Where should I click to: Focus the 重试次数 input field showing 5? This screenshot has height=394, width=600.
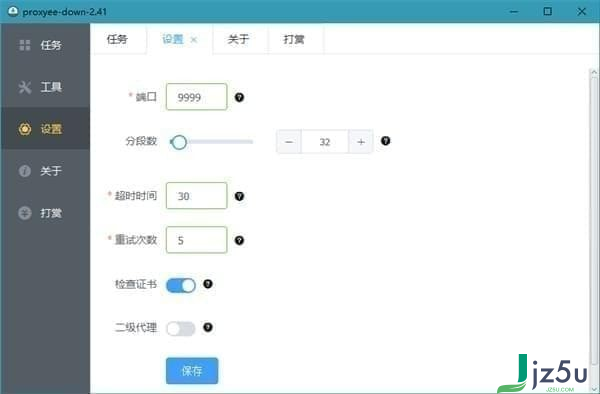click(x=197, y=240)
